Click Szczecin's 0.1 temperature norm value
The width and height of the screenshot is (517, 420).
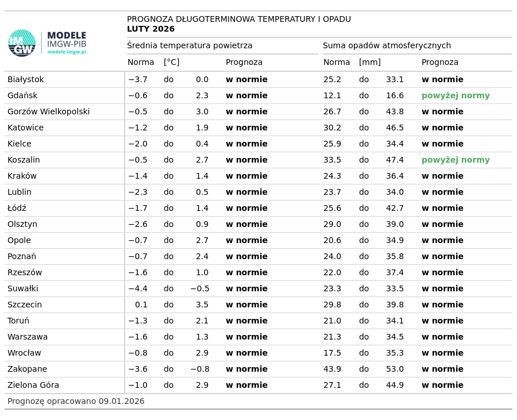pyautogui.click(x=141, y=305)
